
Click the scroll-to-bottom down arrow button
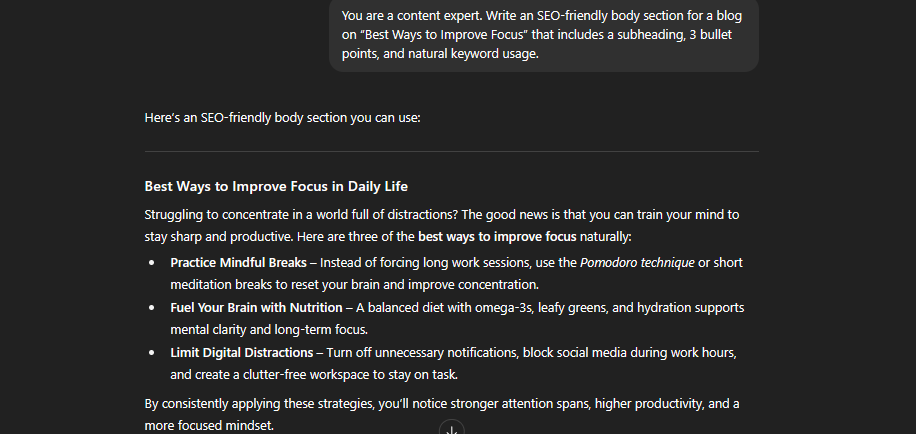[452, 428]
